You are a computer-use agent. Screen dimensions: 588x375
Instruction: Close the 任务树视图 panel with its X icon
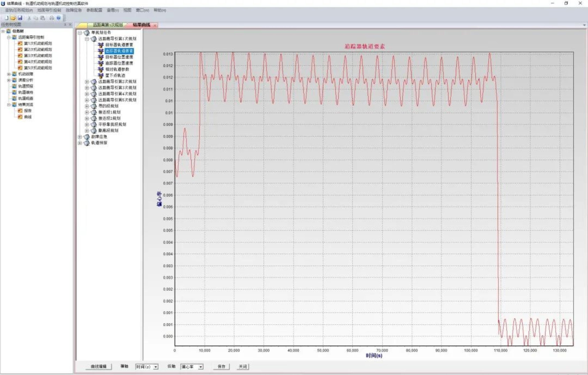tap(70, 24)
